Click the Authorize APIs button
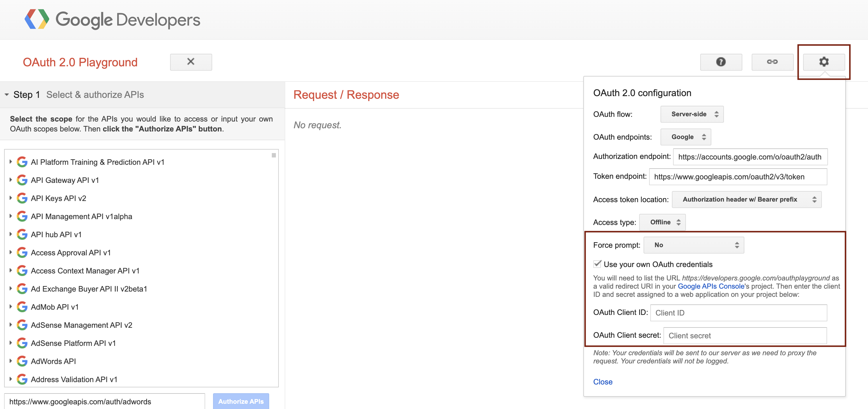Image resolution: width=868 pixels, height=409 pixels. click(x=241, y=401)
